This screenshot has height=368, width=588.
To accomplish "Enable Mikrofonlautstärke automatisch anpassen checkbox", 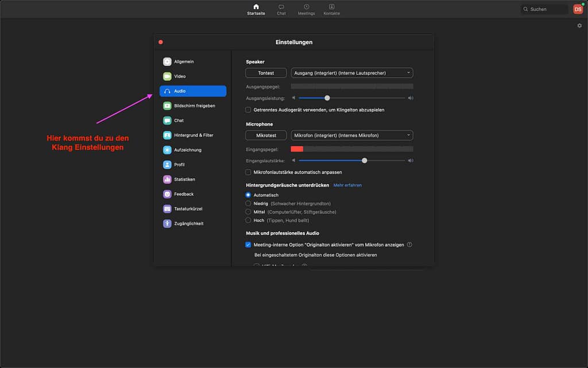I will tap(248, 172).
